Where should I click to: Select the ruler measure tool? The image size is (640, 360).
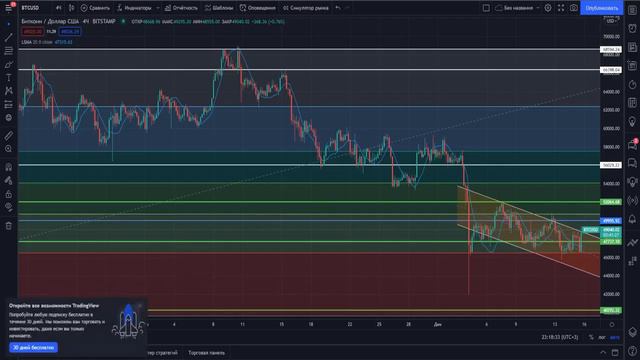9,136
